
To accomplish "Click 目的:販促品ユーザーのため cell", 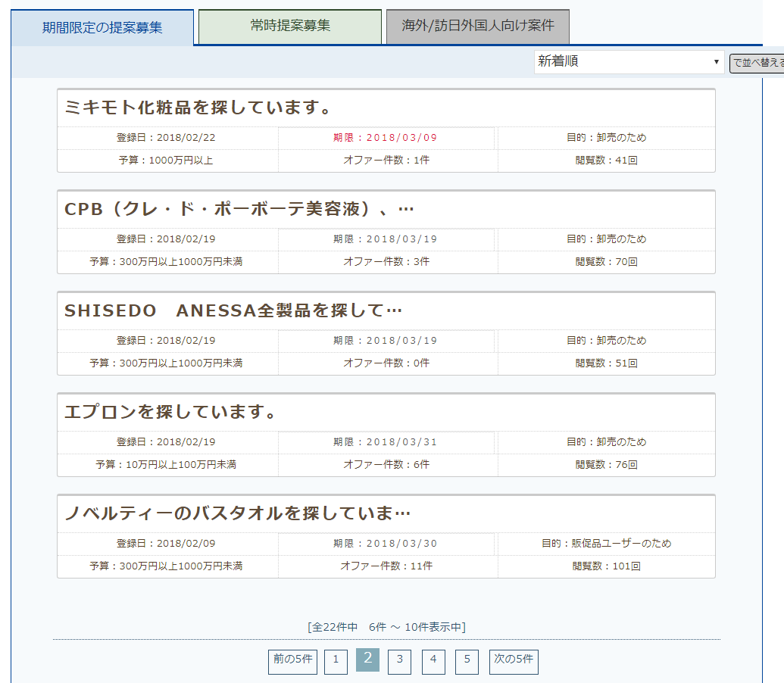I will pos(607,544).
